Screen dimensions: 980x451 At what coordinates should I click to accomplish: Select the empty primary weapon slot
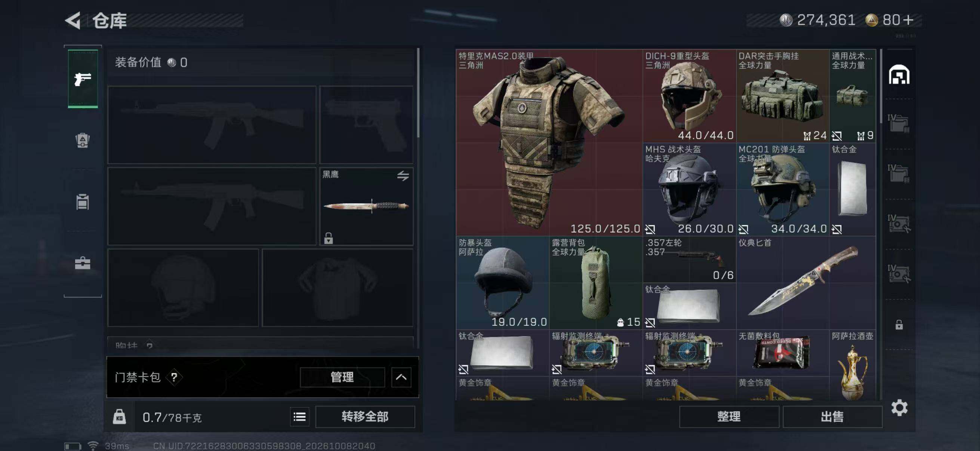[x=212, y=125]
